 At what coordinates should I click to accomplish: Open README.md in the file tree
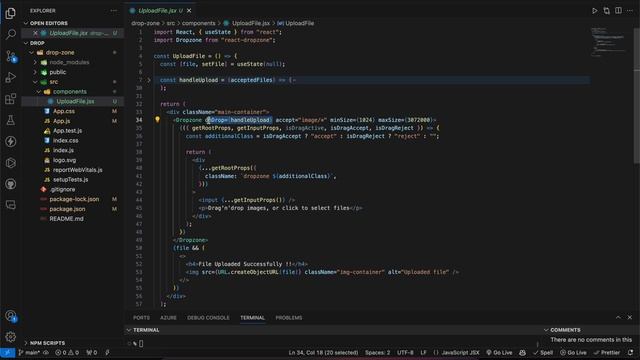[x=66, y=219]
